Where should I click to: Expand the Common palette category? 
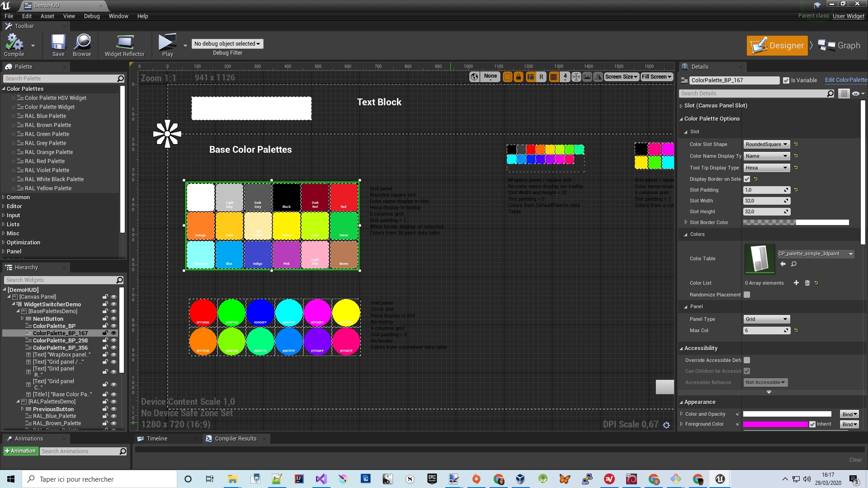click(x=18, y=197)
